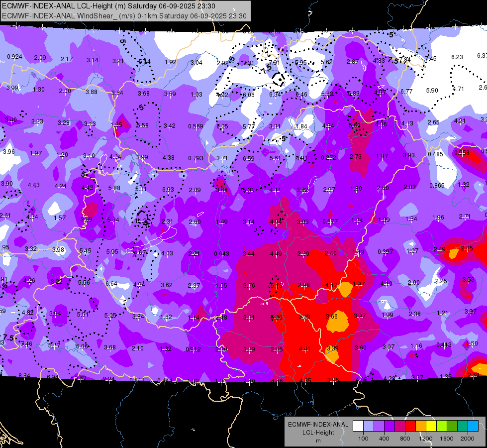The height and width of the screenshot is (448, 487).
Task: Click the 0.577 wind shear value
Action: (x=330, y=222)
